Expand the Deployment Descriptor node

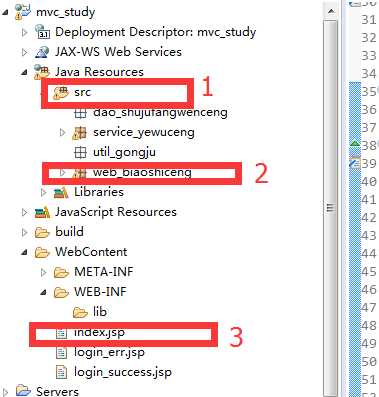(x=24, y=32)
